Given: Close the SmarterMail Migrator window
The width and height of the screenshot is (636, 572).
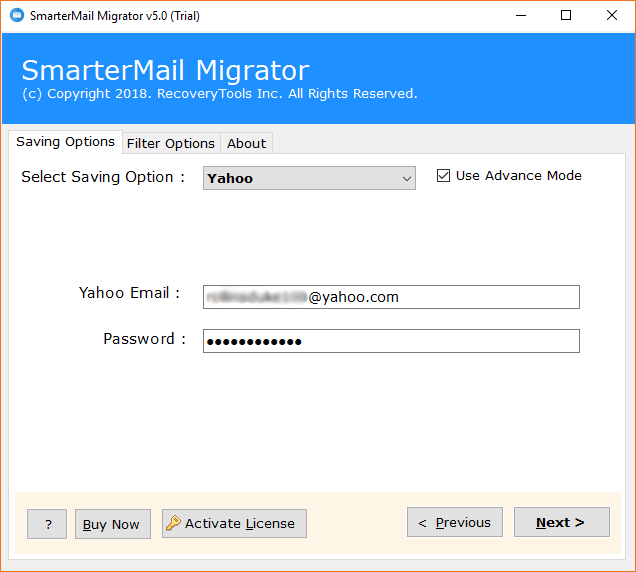Looking at the screenshot, I should [x=612, y=15].
